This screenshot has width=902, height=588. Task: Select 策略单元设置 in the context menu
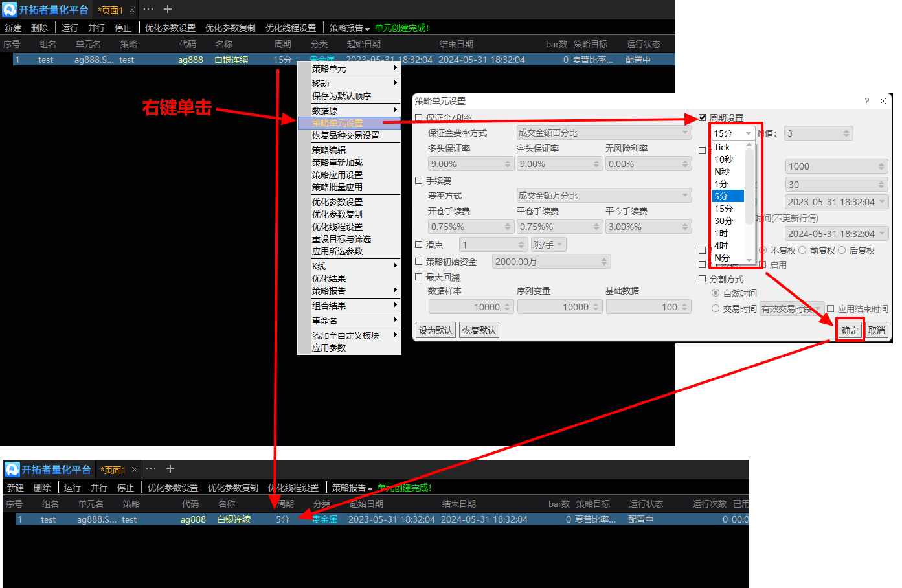[349, 123]
